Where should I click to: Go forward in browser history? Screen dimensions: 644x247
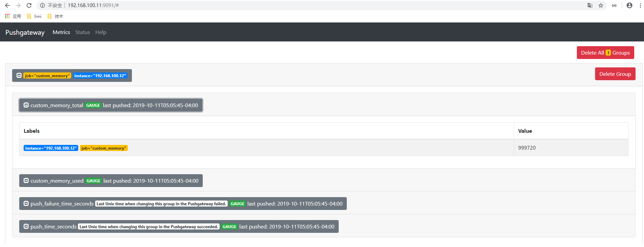tap(18, 5)
